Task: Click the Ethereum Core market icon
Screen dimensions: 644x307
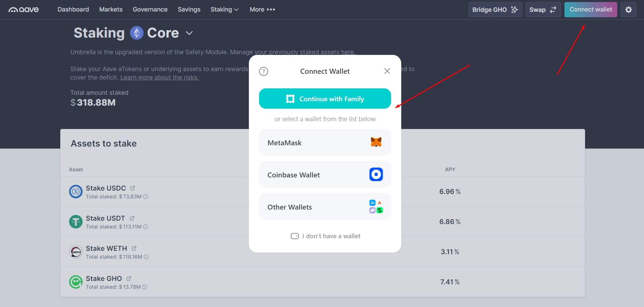Action: pyautogui.click(x=137, y=33)
